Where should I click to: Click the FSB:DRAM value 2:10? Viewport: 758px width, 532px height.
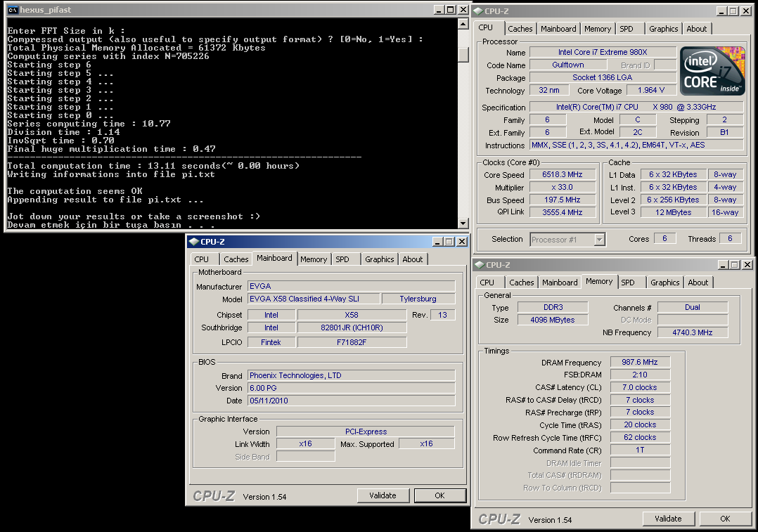tap(640, 375)
